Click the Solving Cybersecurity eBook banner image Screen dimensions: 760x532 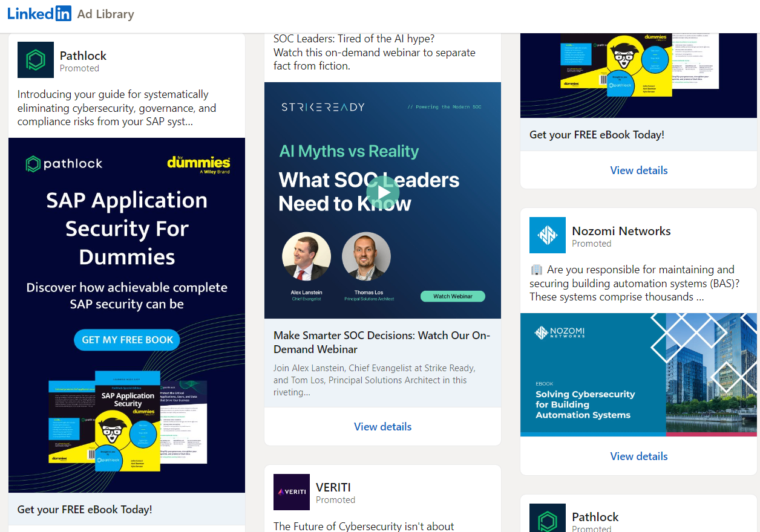pos(638,374)
